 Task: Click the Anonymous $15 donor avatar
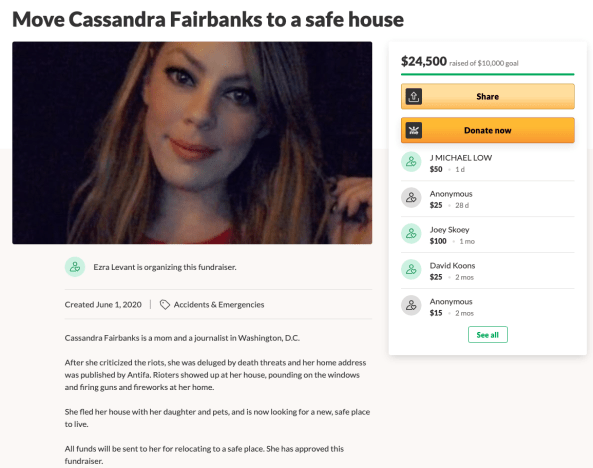point(411,305)
